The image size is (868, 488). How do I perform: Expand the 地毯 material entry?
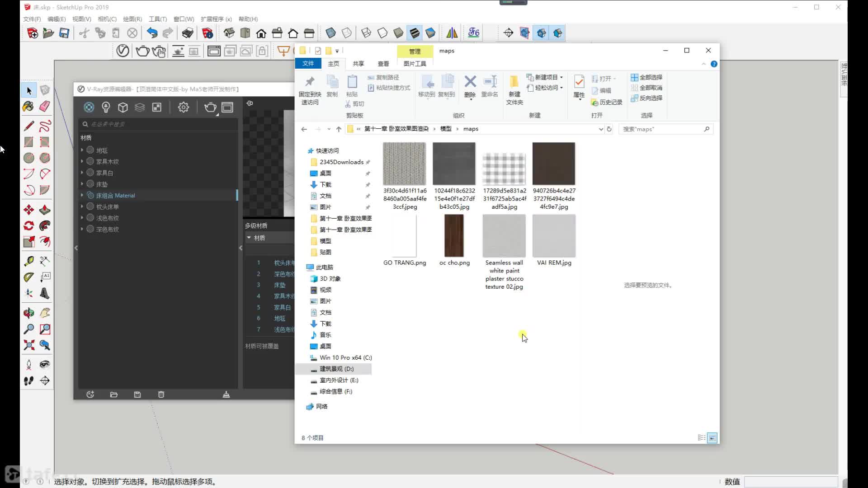[x=82, y=150]
